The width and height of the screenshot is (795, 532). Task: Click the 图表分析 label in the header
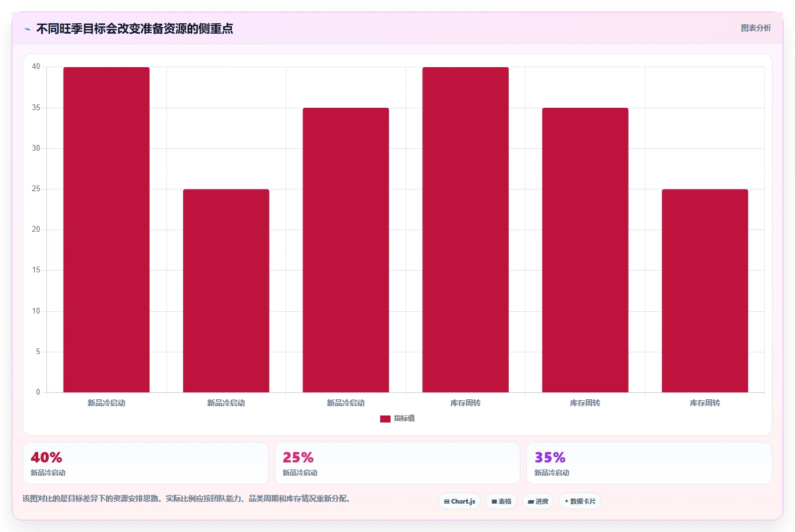point(756,28)
